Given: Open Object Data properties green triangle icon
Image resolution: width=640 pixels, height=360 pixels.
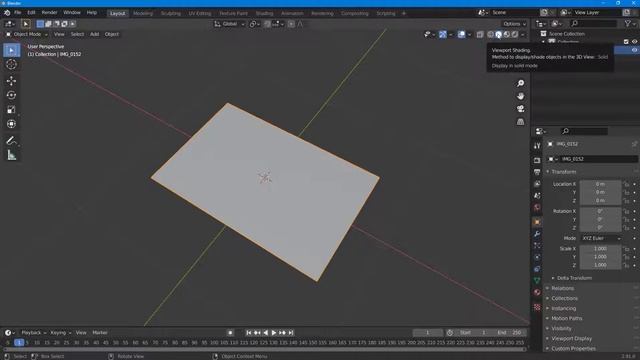Looking at the screenshot, I should [537, 280].
